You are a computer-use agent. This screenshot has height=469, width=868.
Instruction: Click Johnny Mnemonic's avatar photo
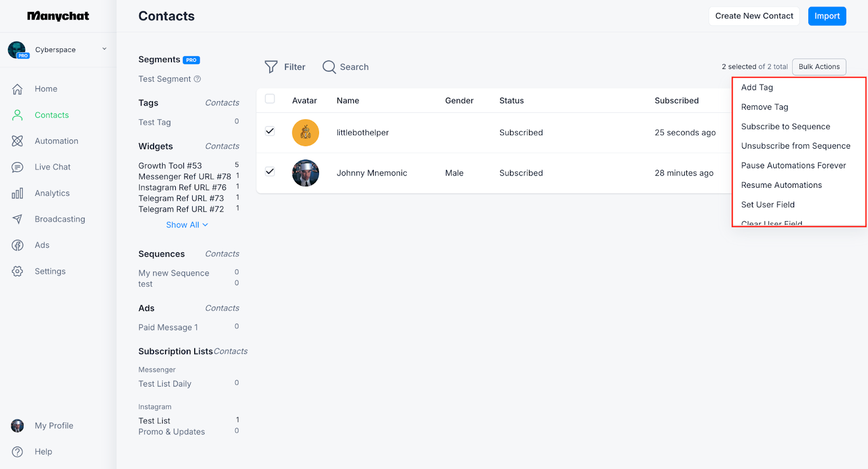tap(305, 173)
